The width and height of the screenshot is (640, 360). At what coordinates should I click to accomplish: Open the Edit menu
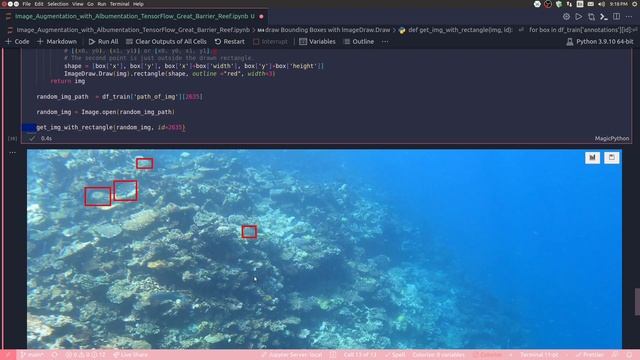tap(39, 4)
